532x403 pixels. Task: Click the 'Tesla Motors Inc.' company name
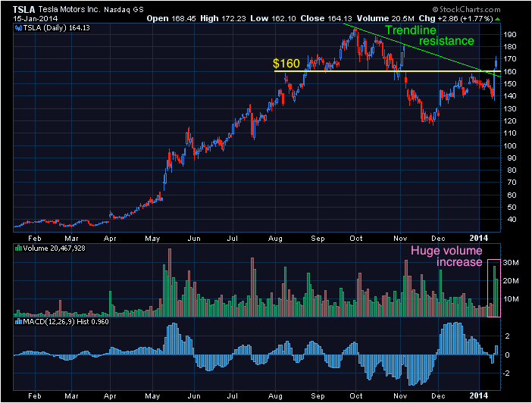69,9
